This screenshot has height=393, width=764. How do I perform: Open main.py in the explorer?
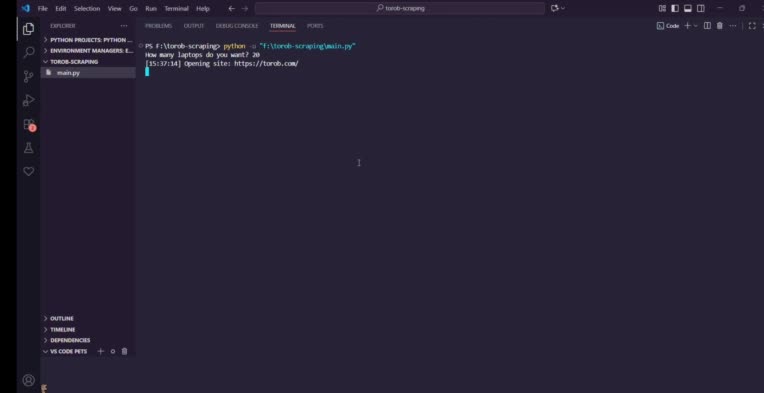(88, 73)
